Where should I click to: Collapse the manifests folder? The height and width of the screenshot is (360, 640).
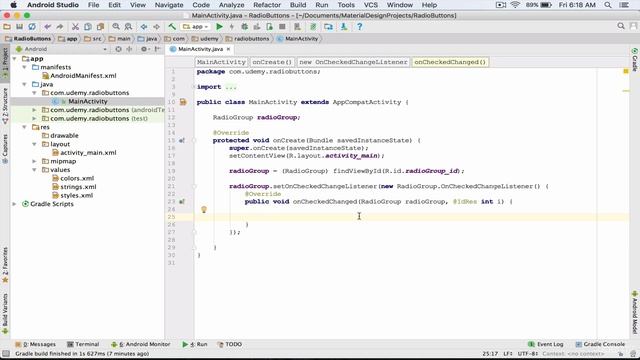tap(24, 67)
